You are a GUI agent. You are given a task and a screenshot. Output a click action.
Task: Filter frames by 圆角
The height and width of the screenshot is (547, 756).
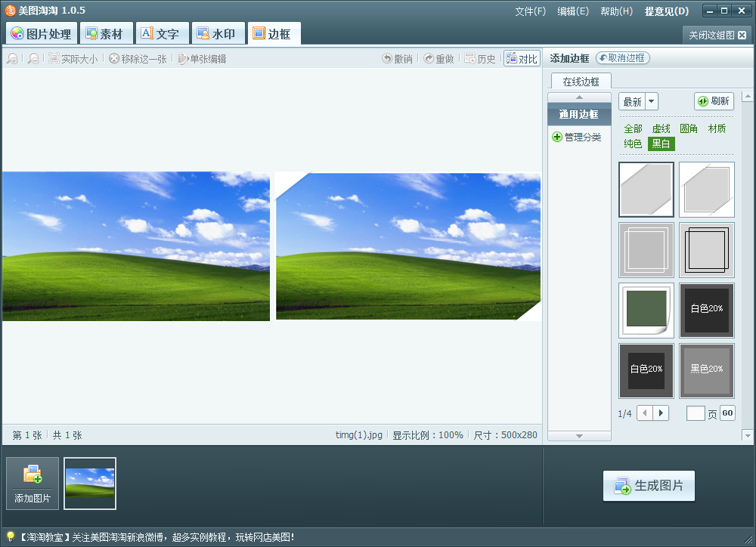click(x=689, y=128)
